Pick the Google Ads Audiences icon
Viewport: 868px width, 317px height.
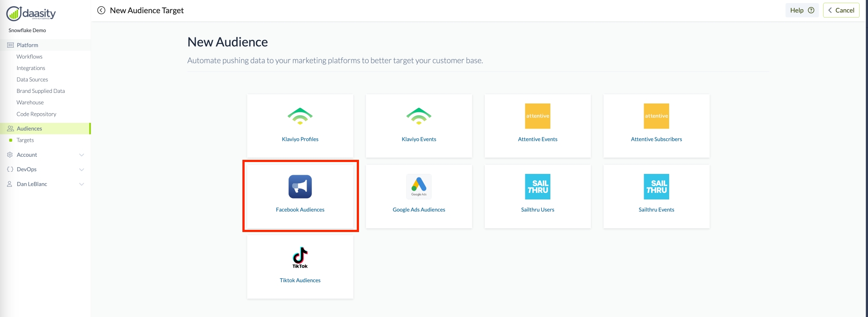click(x=419, y=187)
